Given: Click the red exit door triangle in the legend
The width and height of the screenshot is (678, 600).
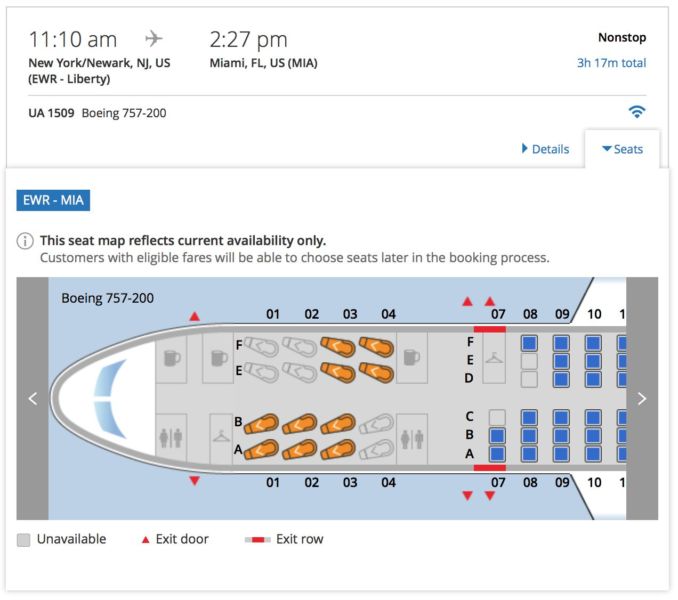Looking at the screenshot, I should [x=145, y=540].
